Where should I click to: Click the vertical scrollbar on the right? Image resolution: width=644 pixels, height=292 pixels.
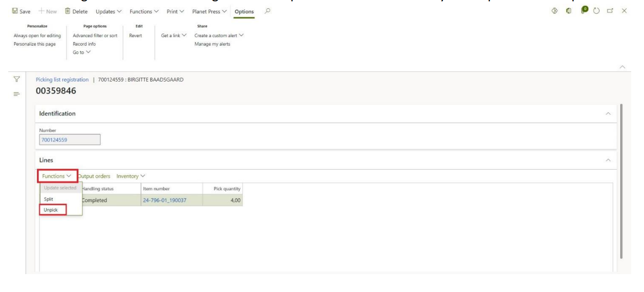tap(621, 183)
